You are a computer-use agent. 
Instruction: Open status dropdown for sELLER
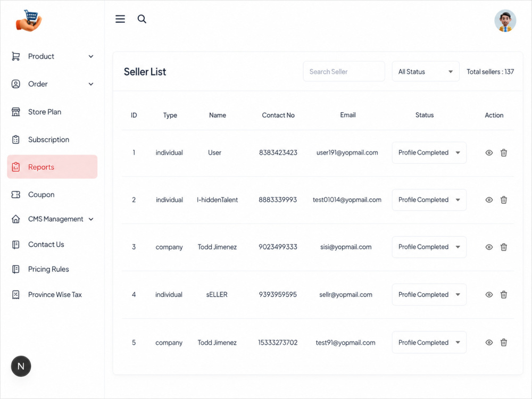(429, 295)
